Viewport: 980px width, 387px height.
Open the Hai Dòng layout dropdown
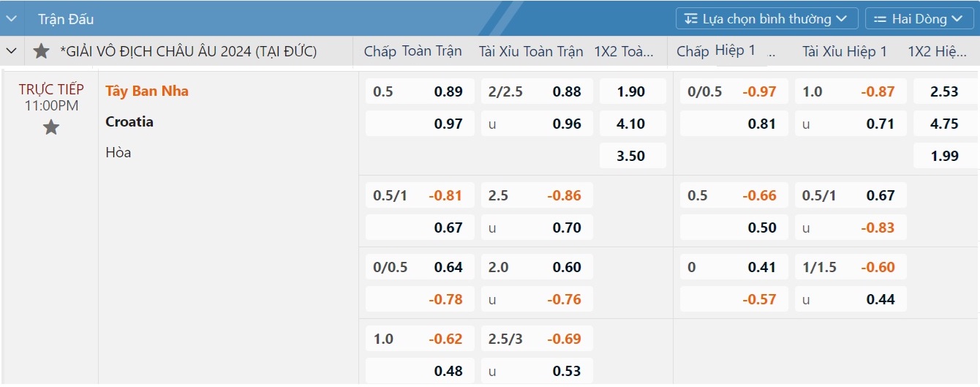click(919, 19)
